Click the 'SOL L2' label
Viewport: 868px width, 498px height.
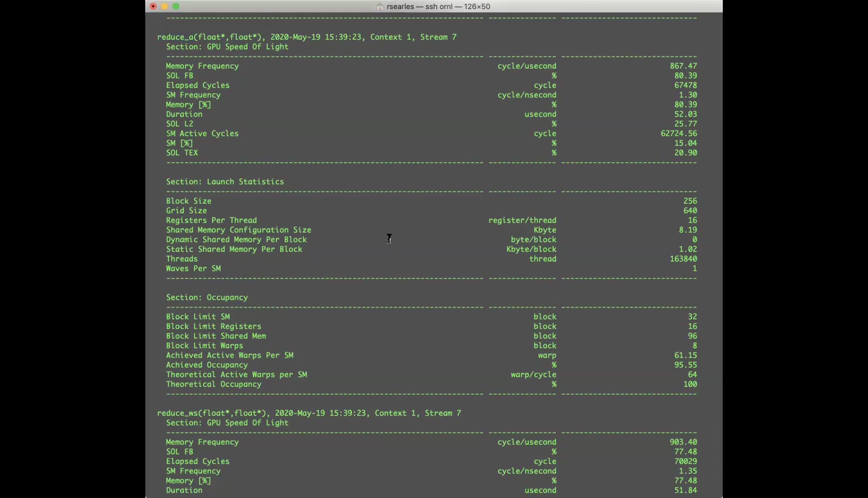coord(179,124)
